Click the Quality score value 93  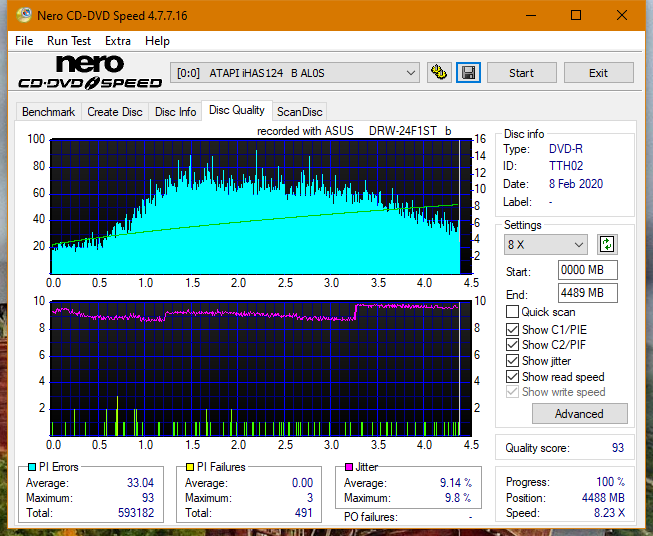coord(618,448)
